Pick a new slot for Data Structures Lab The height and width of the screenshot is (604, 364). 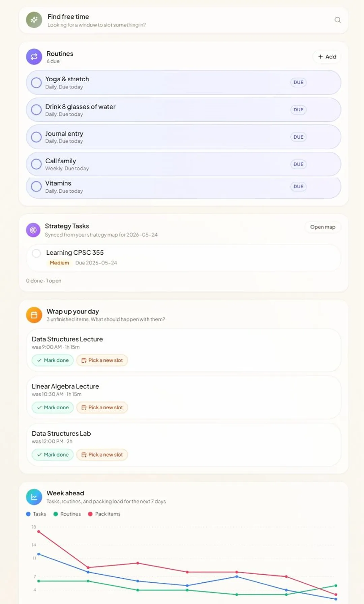pos(102,455)
